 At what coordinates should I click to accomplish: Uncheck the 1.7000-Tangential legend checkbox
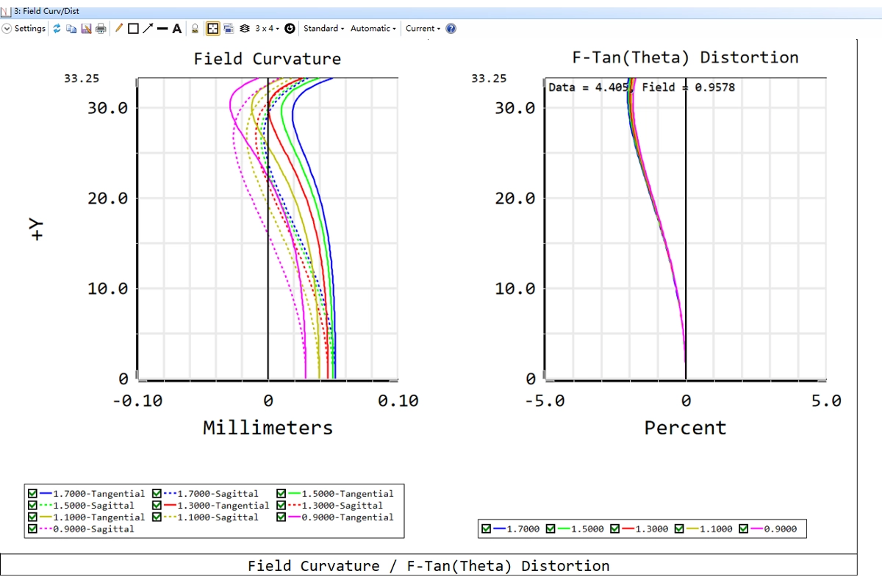(x=32, y=494)
